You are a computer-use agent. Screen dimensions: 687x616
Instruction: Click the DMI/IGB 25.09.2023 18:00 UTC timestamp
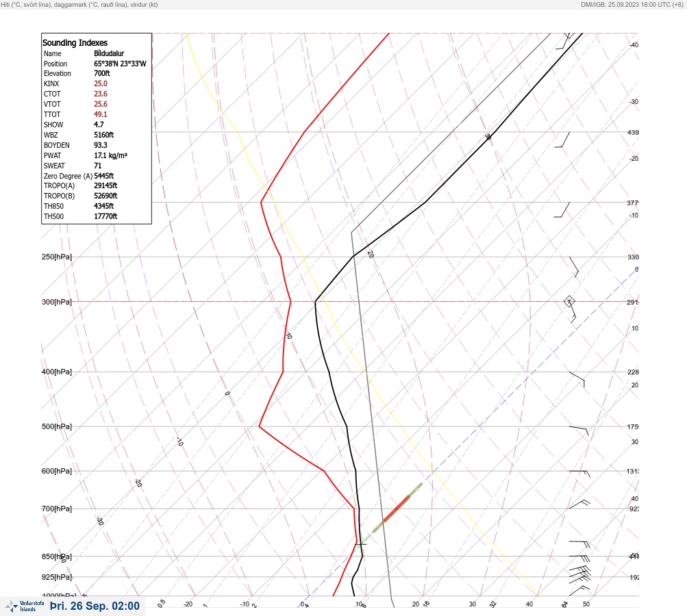point(632,5)
